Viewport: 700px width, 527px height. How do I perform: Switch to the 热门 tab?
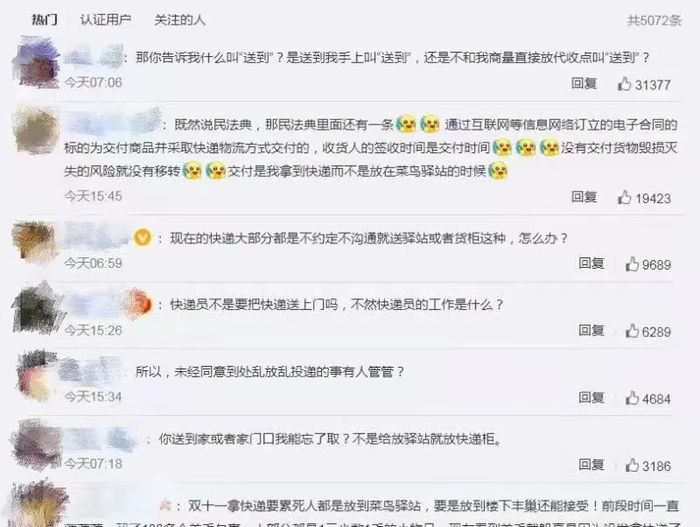click(44, 20)
